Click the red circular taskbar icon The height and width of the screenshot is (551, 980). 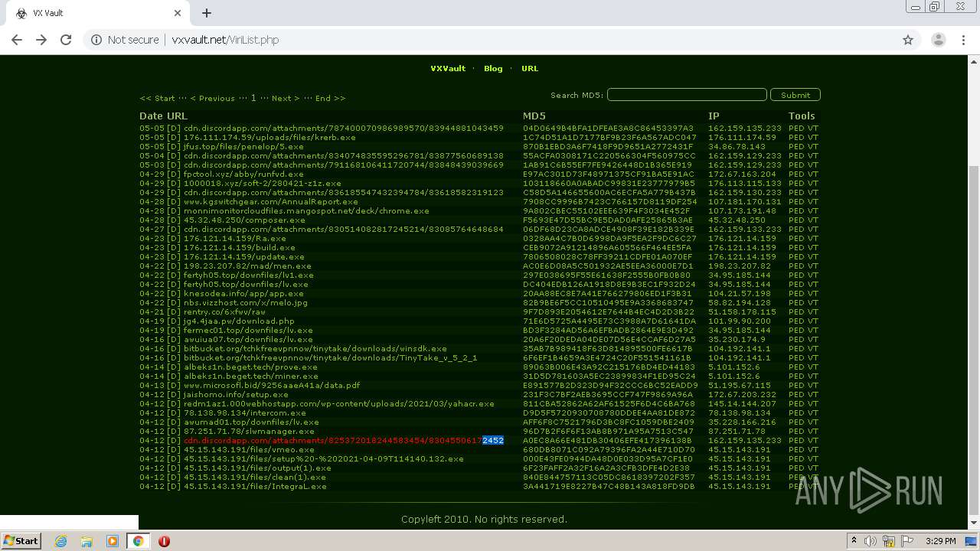[164, 541]
